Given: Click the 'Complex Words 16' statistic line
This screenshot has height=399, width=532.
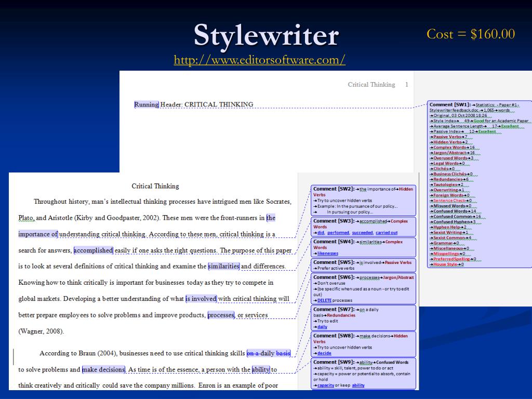Looking at the screenshot, I should pos(452,148).
